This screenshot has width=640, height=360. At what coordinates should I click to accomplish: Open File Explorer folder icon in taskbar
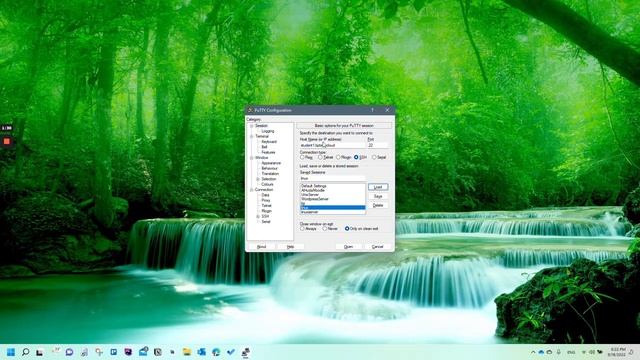(187, 352)
